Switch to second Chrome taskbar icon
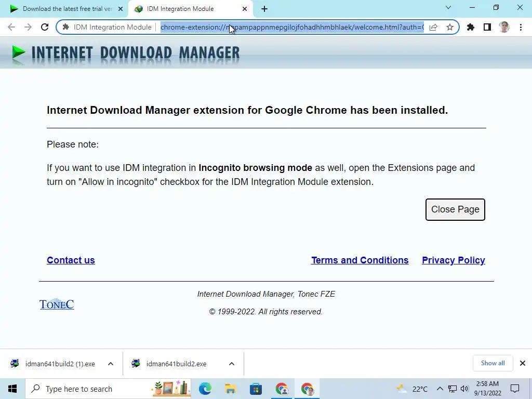The width and height of the screenshot is (532, 399). coord(307,389)
